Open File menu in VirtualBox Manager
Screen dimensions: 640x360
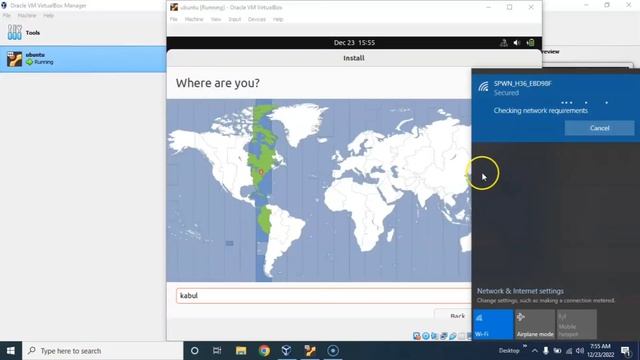pyautogui.click(x=7, y=16)
